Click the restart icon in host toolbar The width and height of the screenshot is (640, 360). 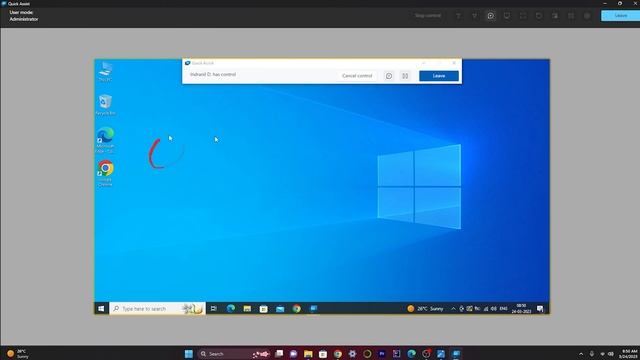[x=539, y=16]
